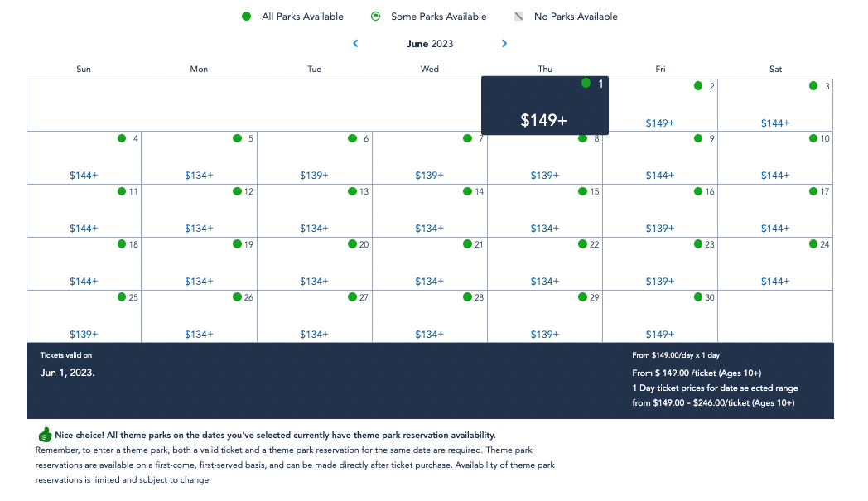Click the $139+ price on June 23
The height and width of the screenshot is (501, 868).
(x=660, y=282)
